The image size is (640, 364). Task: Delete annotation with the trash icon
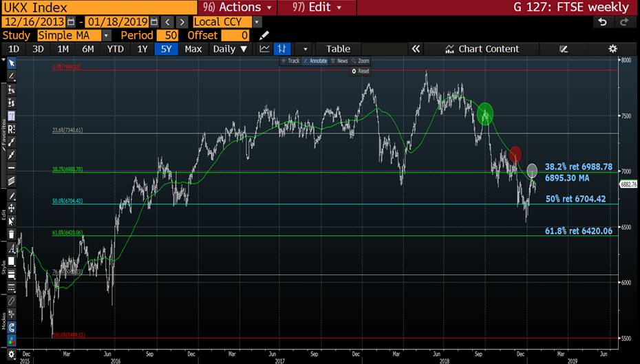coord(12,235)
